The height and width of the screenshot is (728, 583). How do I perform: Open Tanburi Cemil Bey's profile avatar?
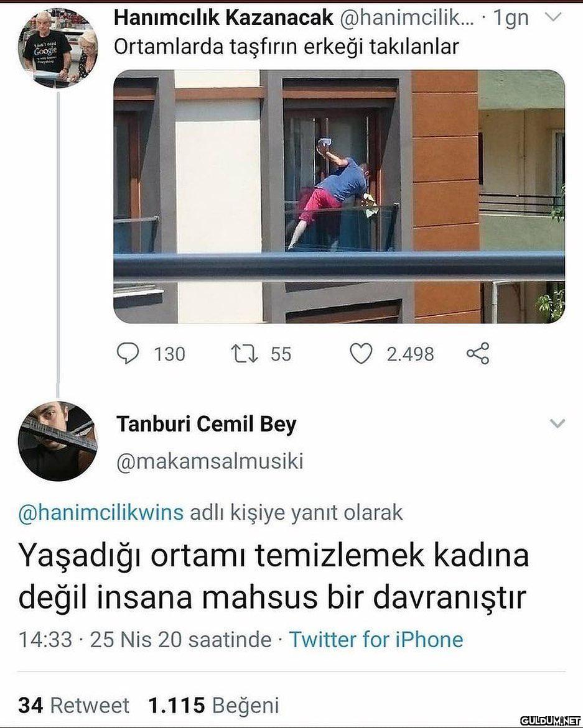point(58,441)
